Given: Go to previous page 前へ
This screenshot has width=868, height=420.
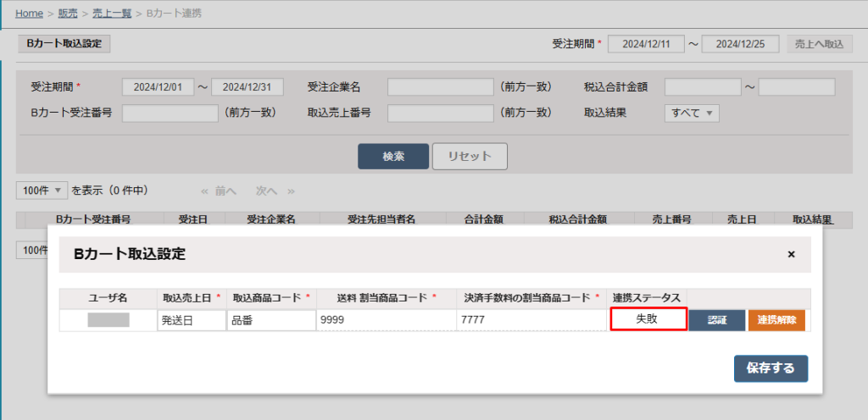Looking at the screenshot, I should [x=219, y=191].
